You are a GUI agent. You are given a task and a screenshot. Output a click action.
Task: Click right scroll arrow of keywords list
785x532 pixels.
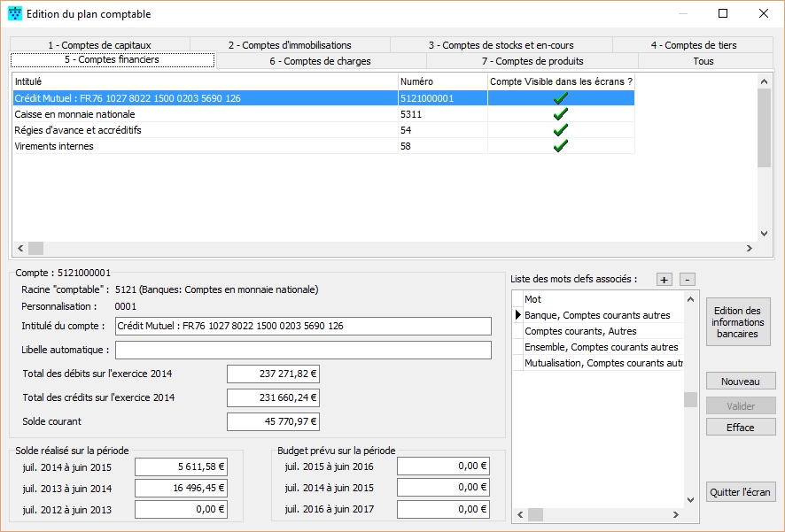coord(677,514)
